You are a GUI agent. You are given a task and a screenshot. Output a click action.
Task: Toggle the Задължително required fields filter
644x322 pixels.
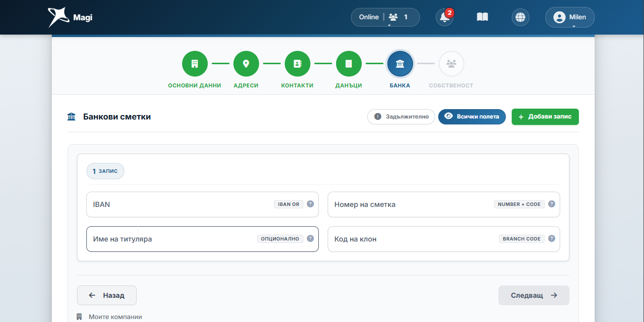coord(401,117)
